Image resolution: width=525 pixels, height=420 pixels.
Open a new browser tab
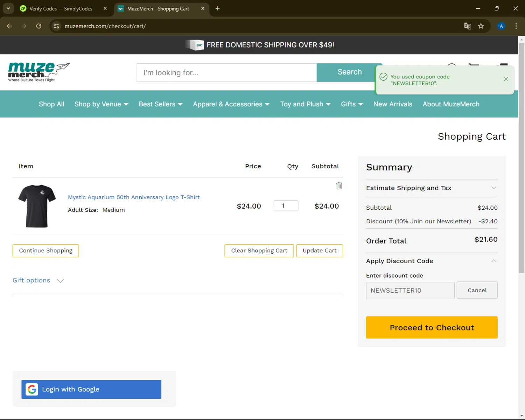[217, 8]
